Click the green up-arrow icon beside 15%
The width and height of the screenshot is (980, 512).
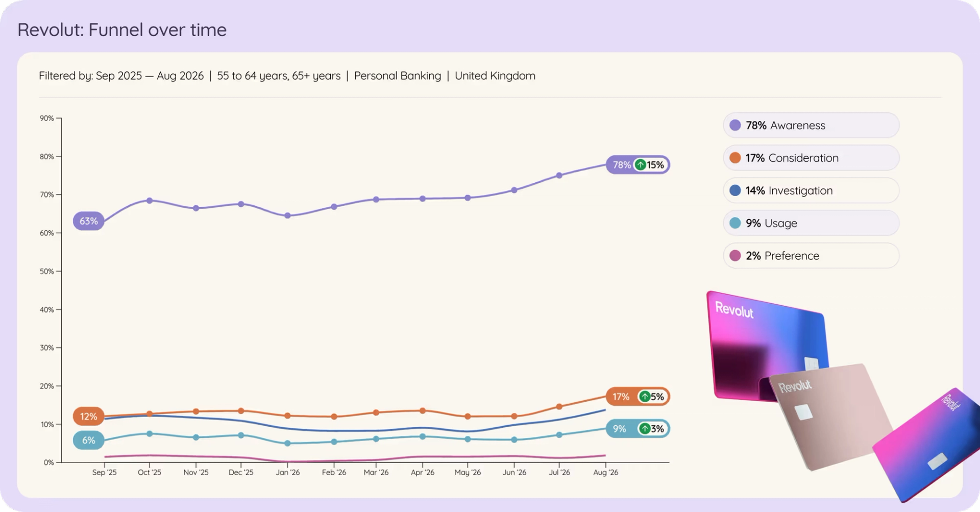tap(640, 165)
